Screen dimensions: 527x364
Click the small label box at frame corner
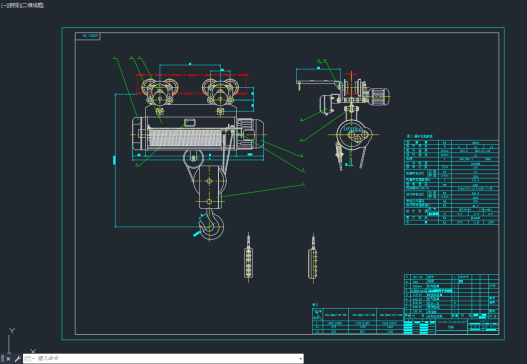coord(87,36)
